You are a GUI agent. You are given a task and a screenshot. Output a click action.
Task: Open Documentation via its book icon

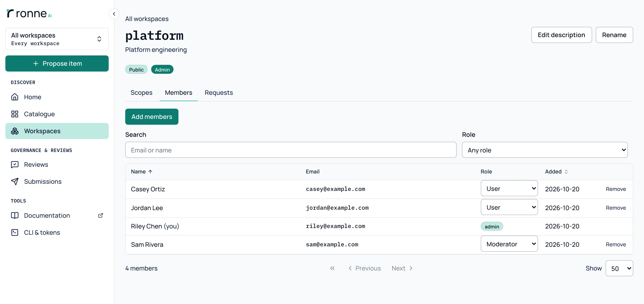pos(15,215)
